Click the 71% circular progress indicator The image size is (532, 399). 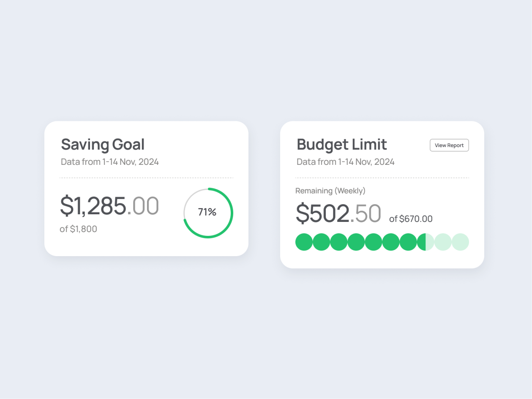207,212
